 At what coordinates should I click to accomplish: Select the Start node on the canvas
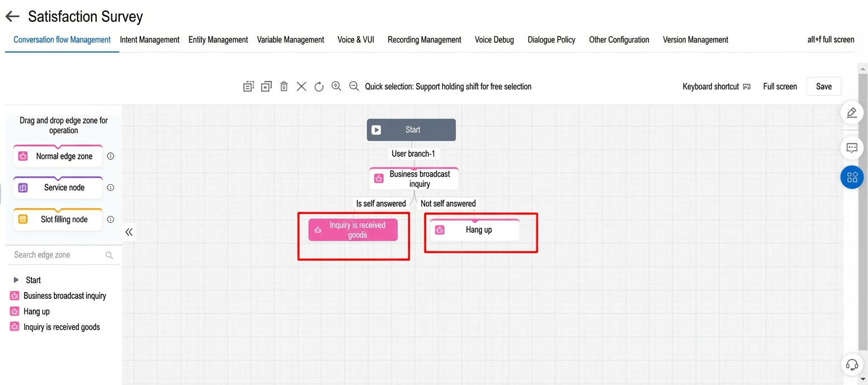pyautogui.click(x=411, y=130)
